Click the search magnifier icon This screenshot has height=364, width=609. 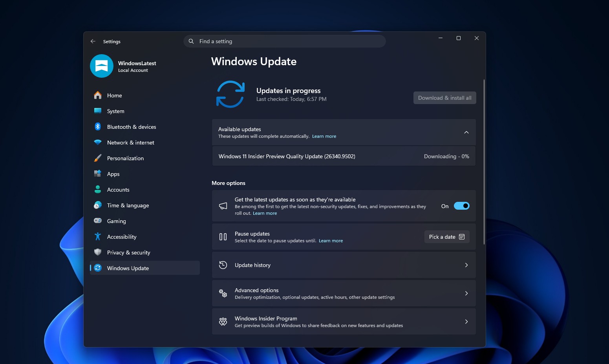click(x=191, y=41)
